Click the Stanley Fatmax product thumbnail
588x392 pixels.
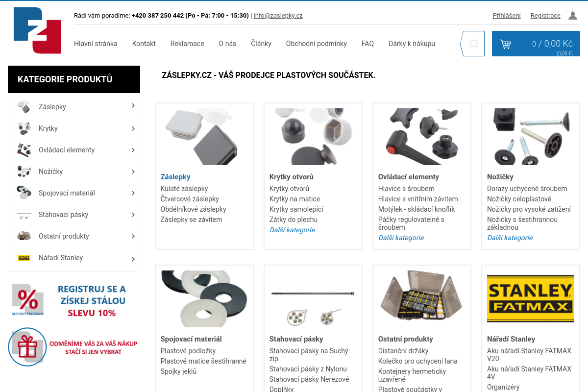click(531, 298)
